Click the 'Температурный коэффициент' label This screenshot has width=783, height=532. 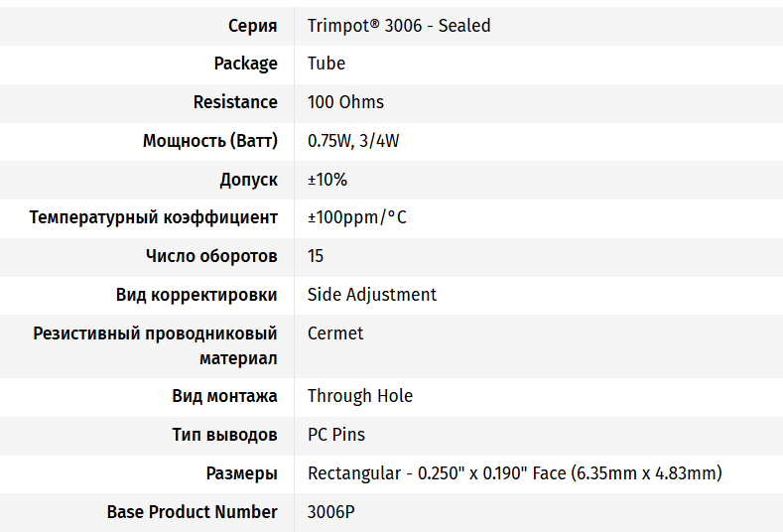tap(153, 217)
